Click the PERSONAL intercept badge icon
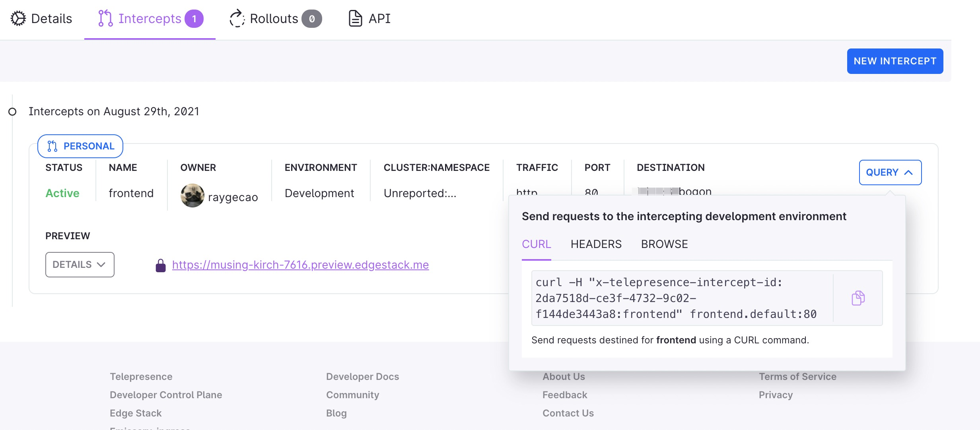 tap(52, 146)
